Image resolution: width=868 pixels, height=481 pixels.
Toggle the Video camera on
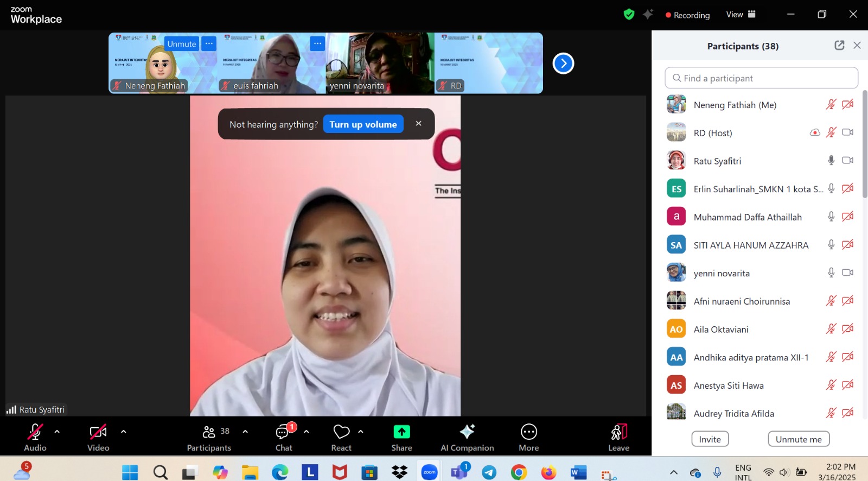98,432
